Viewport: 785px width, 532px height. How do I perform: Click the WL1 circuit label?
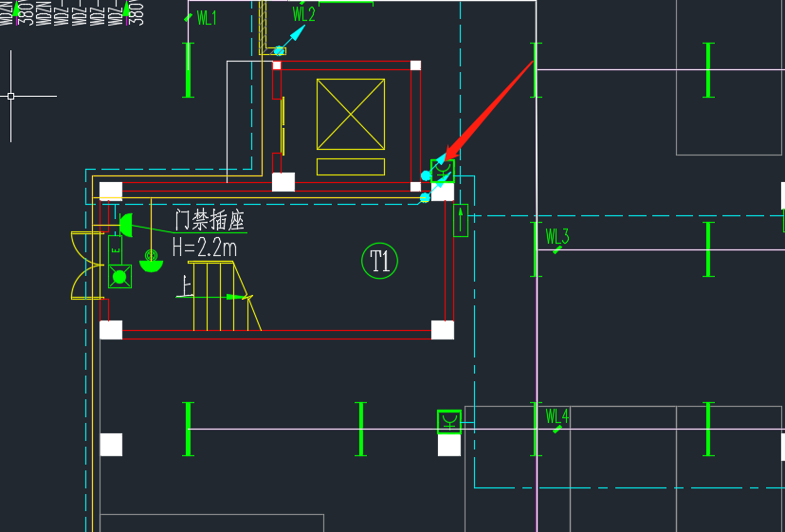click(206, 18)
